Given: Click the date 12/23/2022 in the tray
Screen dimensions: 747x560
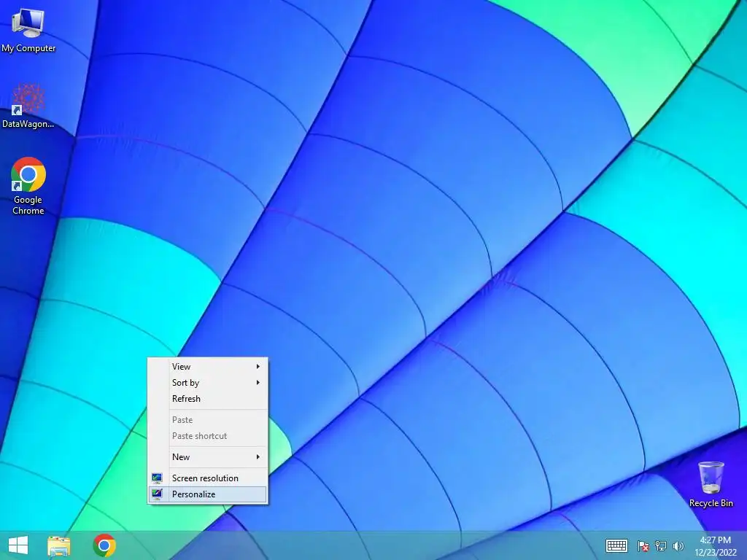Looking at the screenshot, I should (715, 553).
